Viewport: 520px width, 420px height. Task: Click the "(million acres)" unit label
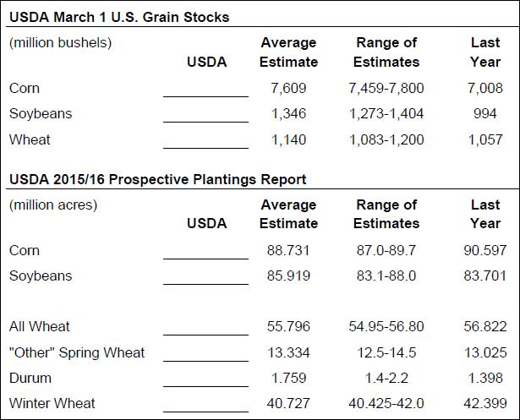(53, 205)
